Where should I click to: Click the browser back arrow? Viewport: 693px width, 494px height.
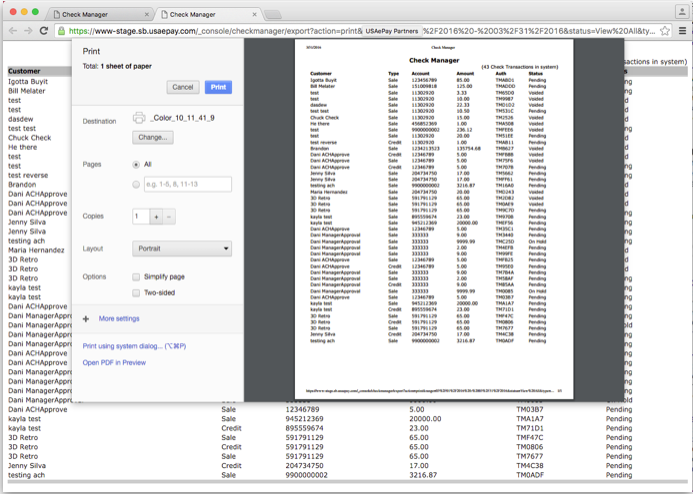pyautogui.click(x=10, y=31)
